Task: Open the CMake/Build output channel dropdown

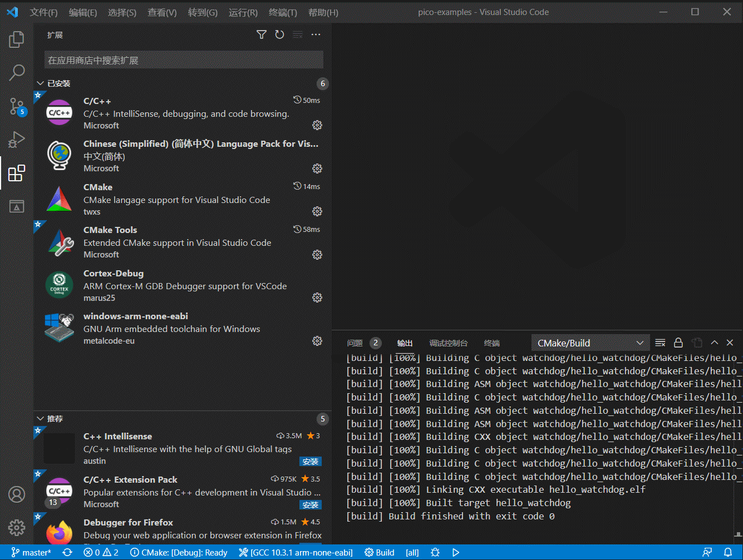Action: pos(591,343)
